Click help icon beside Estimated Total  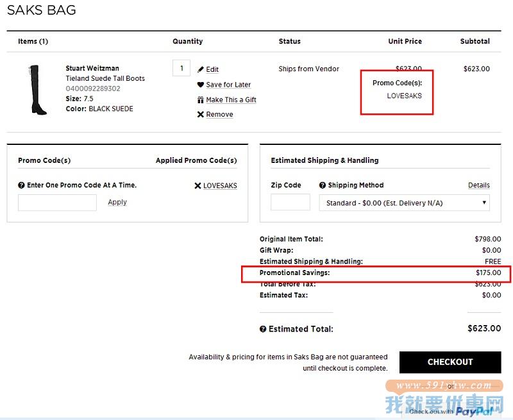(x=263, y=329)
